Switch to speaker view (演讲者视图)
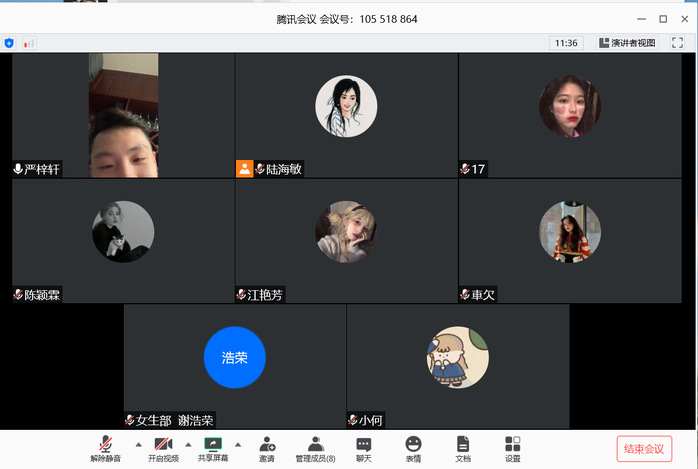The width and height of the screenshot is (698, 469). 627,43
